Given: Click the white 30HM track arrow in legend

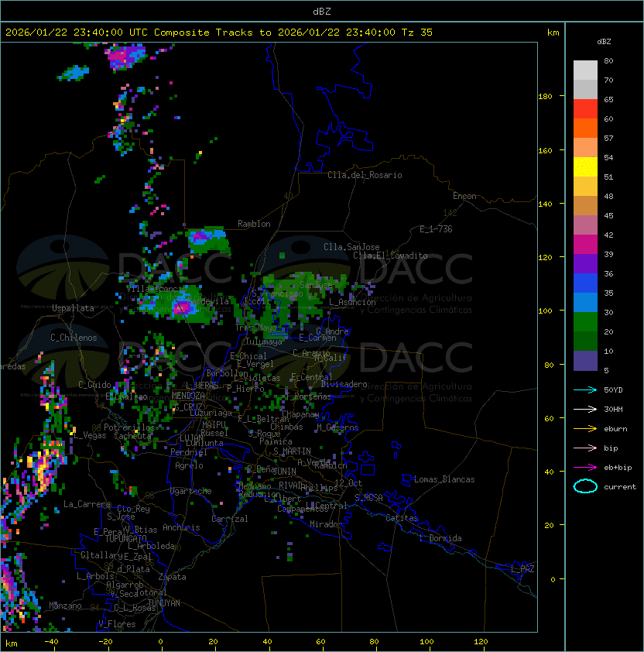Looking at the screenshot, I should click(585, 410).
